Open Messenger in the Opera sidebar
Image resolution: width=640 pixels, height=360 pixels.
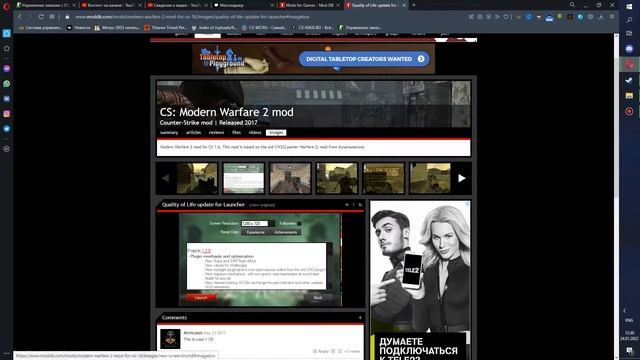(x=7, y=69)
